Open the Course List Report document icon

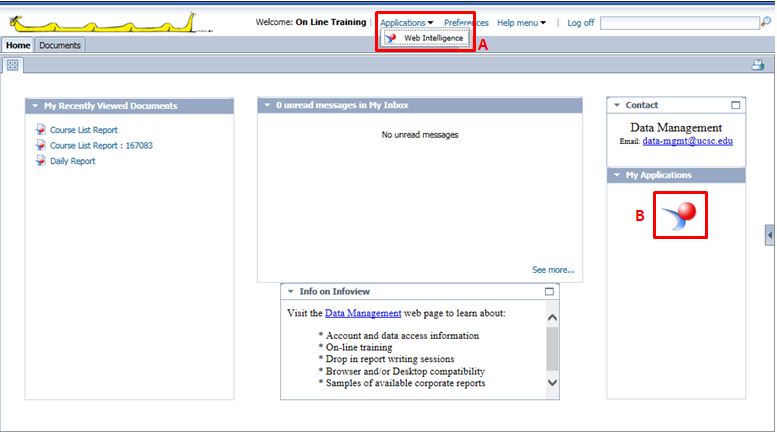(41, 130)
